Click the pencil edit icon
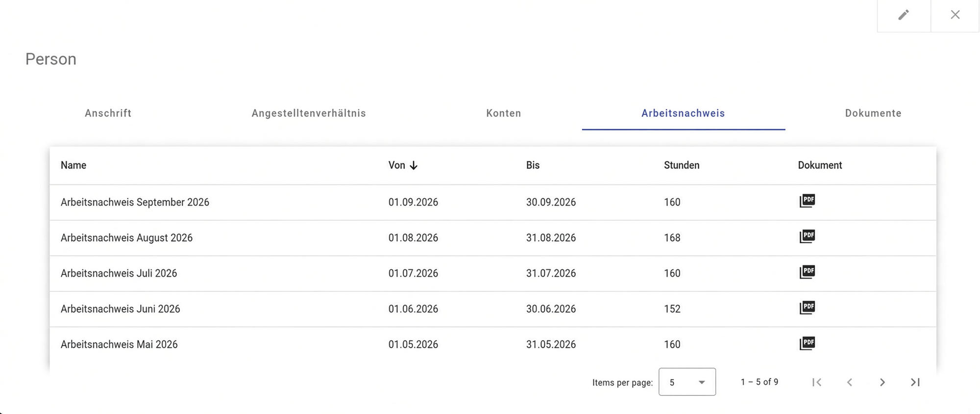Screen dimensions: 980x414 click(x=904, y=15)
